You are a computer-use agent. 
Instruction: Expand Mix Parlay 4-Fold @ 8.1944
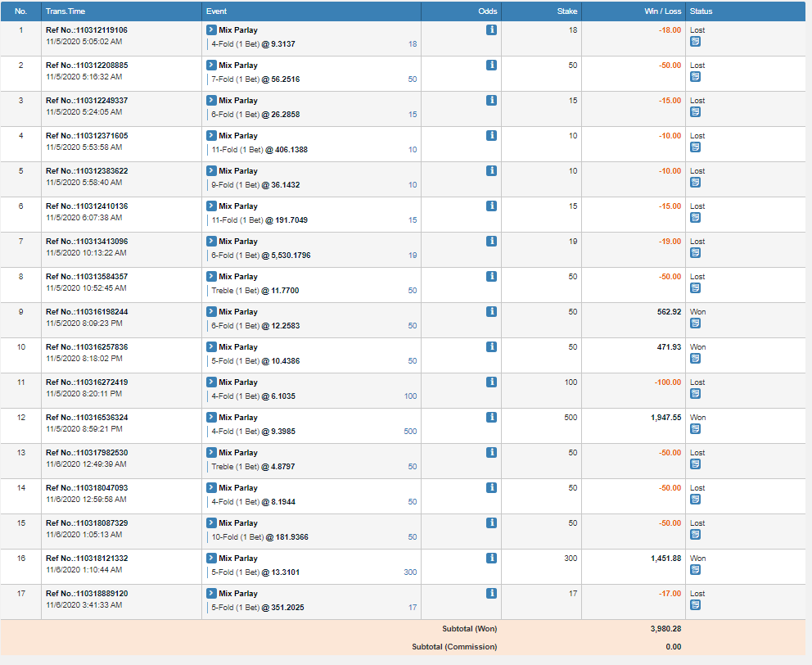(211, 488)
